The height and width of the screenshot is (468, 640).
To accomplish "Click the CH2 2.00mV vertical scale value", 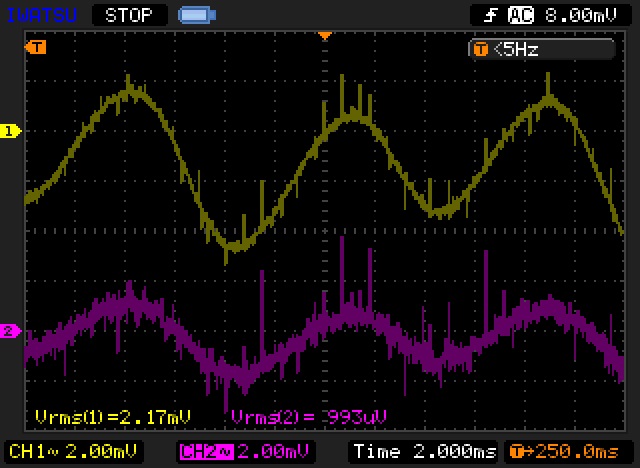I will (273, 452).
